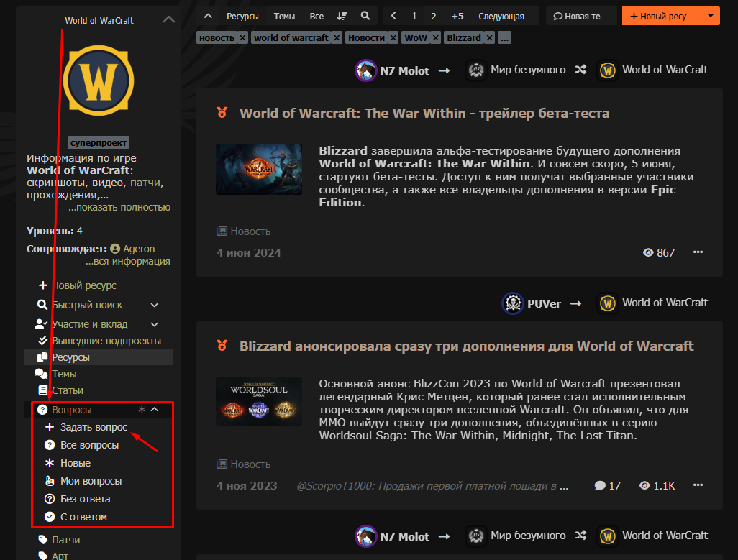Switch to Все tab in top toolbar

316,16
